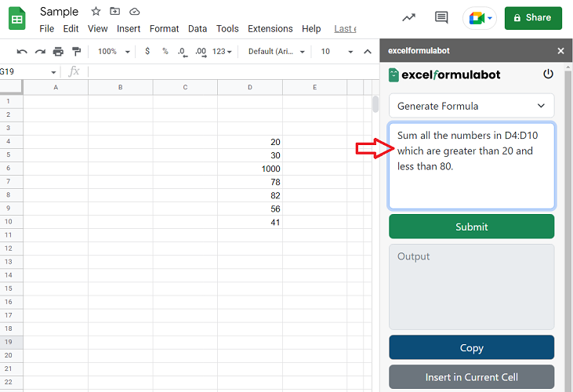Screen dimensions: 573x392
Task: Open the View menu
Action: point(97,29)
